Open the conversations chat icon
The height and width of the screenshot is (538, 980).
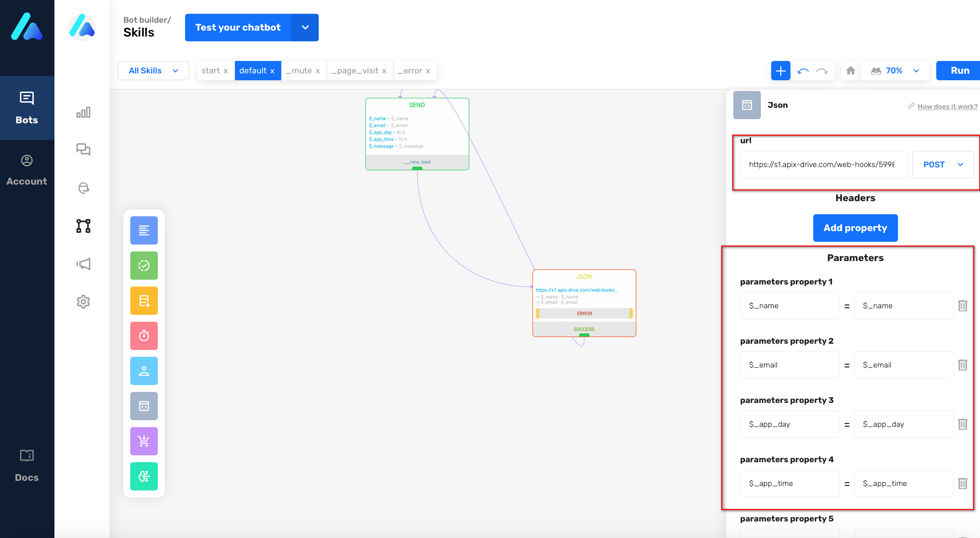(x=83, y=149)
